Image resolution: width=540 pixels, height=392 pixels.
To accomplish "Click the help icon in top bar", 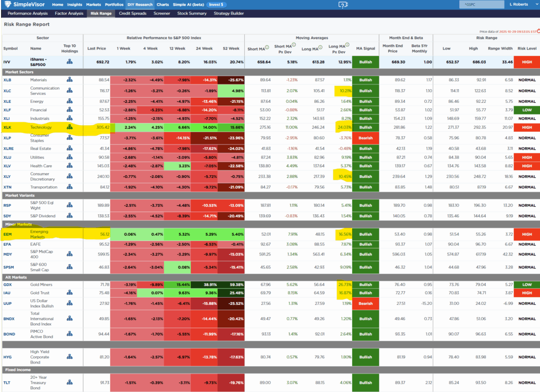I will click(343, 5).
